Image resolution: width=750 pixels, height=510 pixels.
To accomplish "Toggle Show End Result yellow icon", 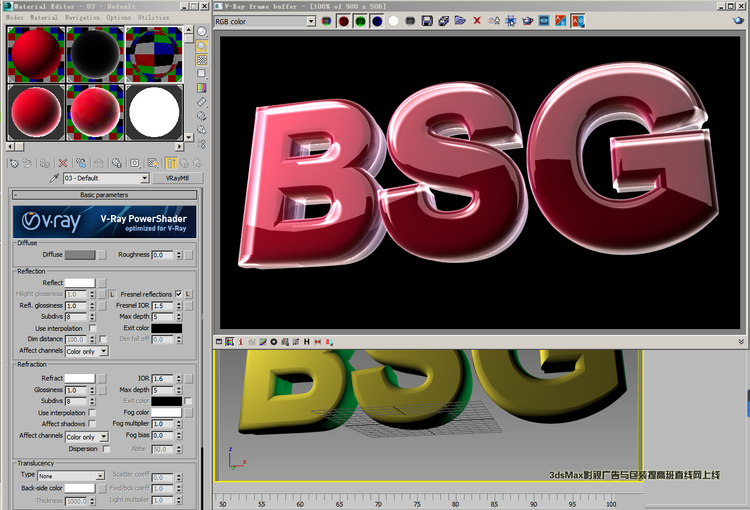I will [x=171, y=163].
